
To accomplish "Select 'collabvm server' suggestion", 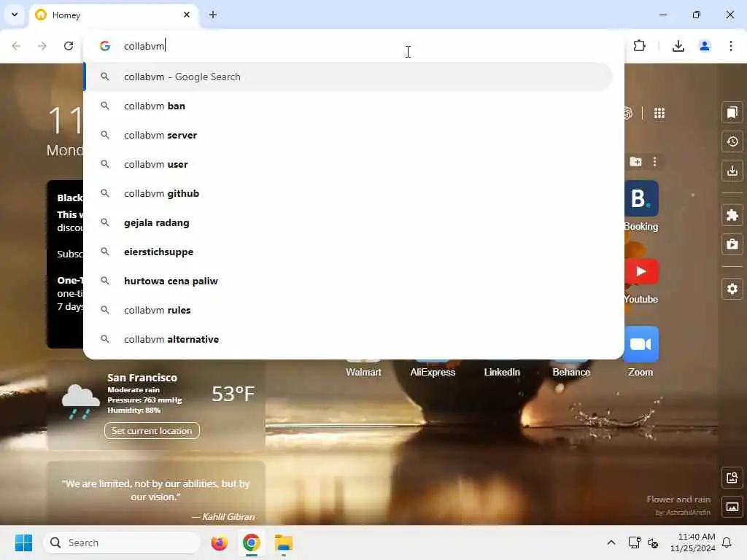I will 348,135.
